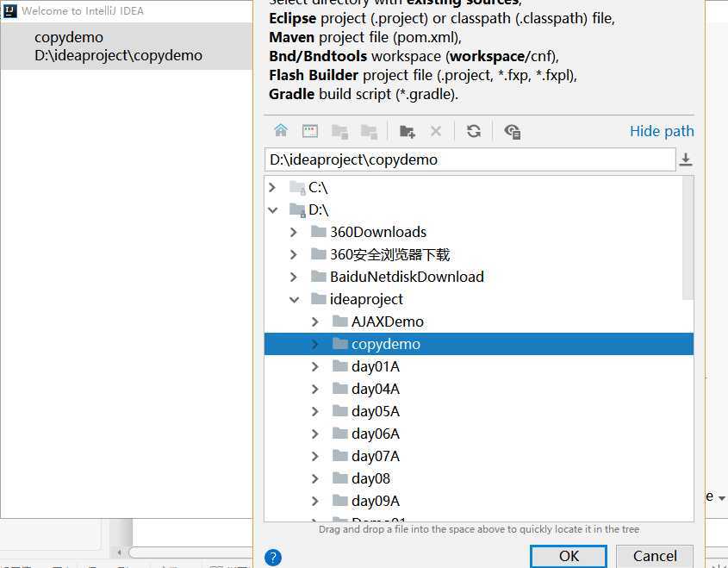Expand the 360安全浏览器下载 folder
This screenshot has width=728, height=568.
(x=294, y=254)
